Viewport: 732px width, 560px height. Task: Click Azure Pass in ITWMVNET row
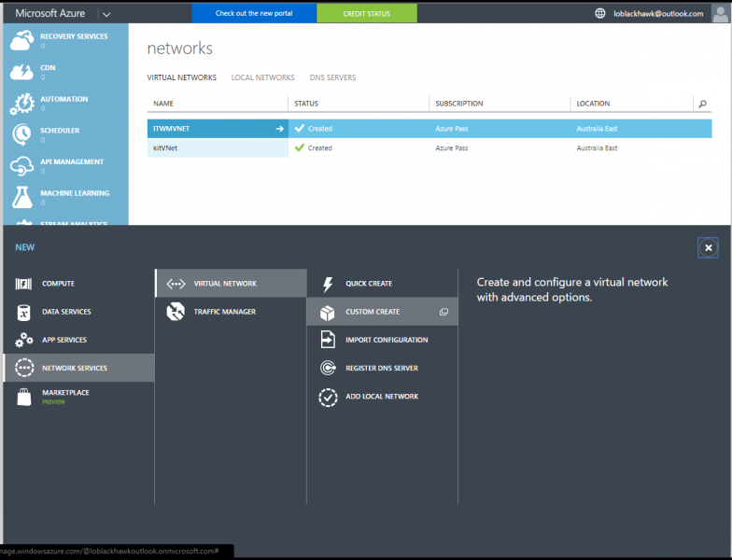(x=452, y=129)
